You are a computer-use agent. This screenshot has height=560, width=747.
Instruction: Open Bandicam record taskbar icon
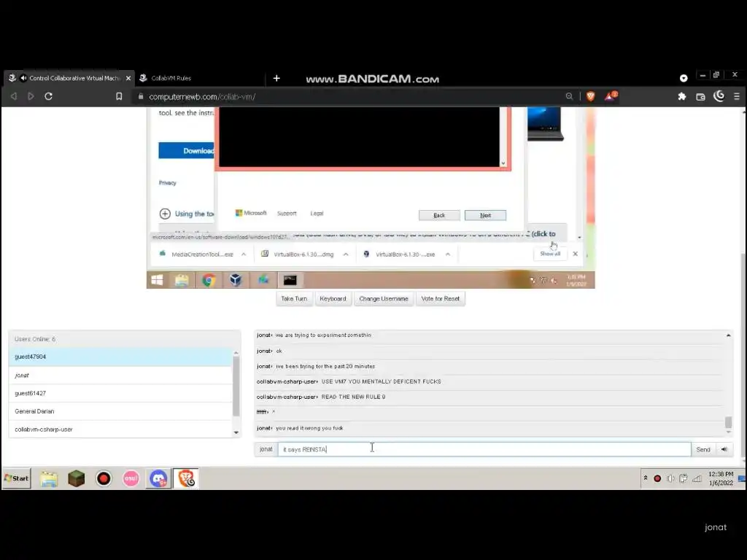coord(104,478)
